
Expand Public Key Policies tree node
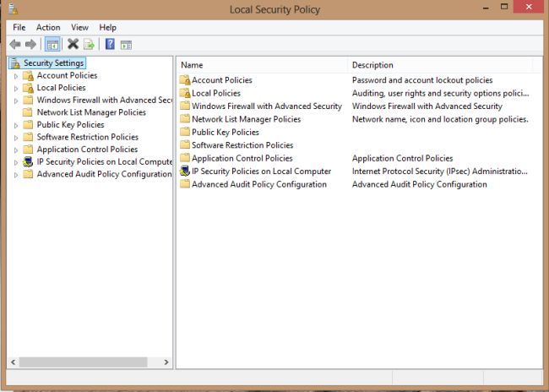pyautogui.click(x=16, y=125)
